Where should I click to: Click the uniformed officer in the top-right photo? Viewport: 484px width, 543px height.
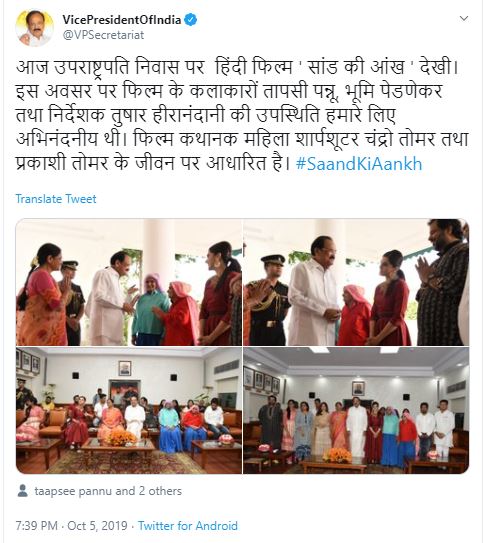tap(270, 300)
